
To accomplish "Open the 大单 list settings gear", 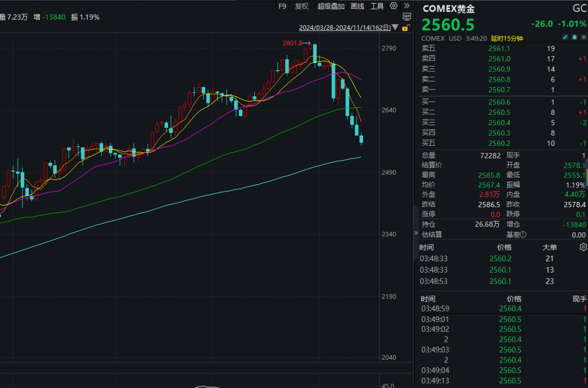I will 583,247.
